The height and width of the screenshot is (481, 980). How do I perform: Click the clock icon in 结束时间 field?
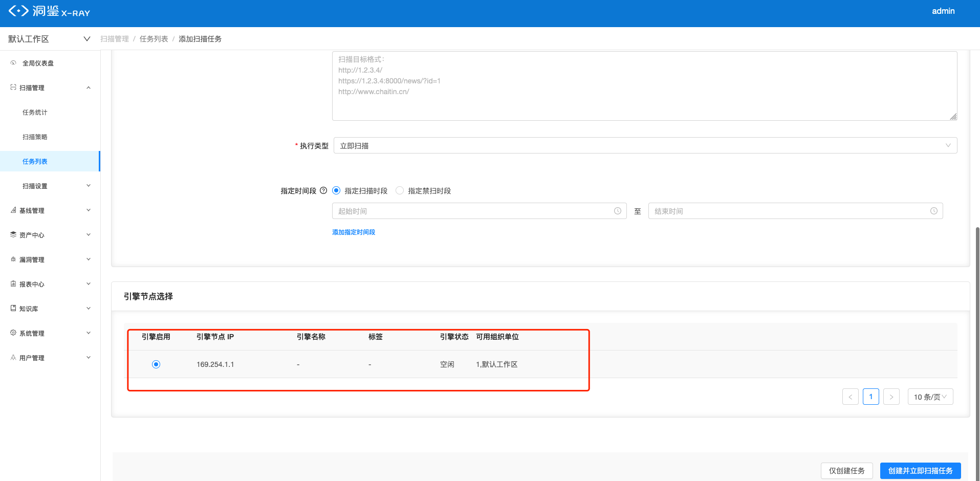pos(934,211)
